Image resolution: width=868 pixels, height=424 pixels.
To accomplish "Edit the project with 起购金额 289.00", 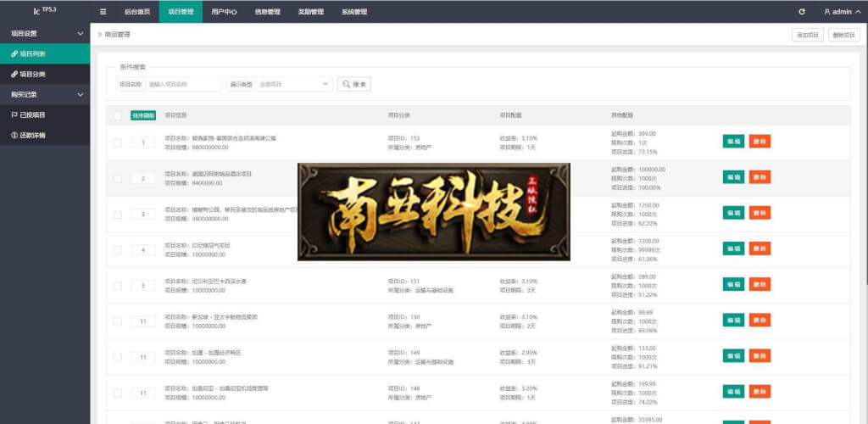I will 733,284.
